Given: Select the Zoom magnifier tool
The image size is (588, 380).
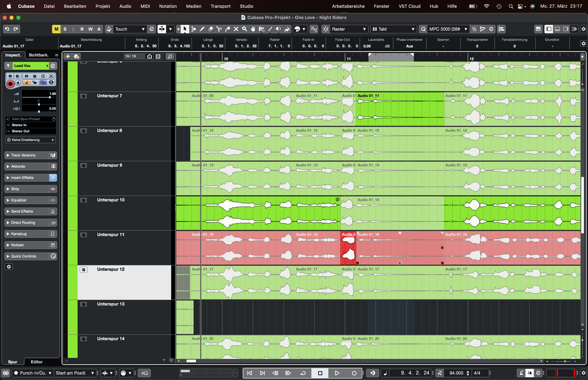Looking at the screenshot, I should pyautogui.click(x=244, y=29).
